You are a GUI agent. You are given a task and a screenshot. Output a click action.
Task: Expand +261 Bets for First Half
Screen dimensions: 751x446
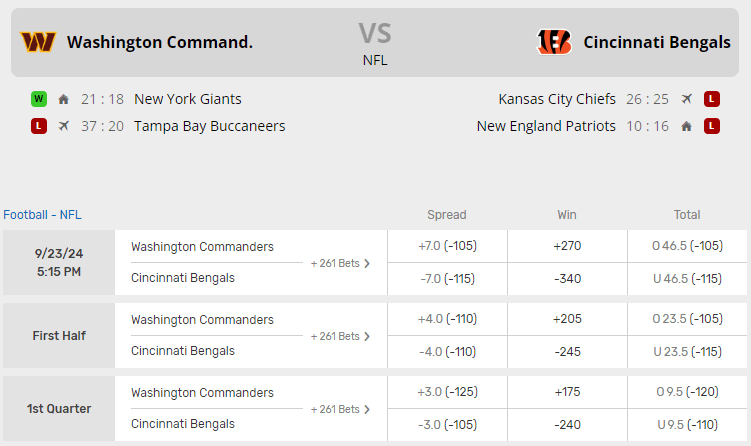click(x=340, y=336)
